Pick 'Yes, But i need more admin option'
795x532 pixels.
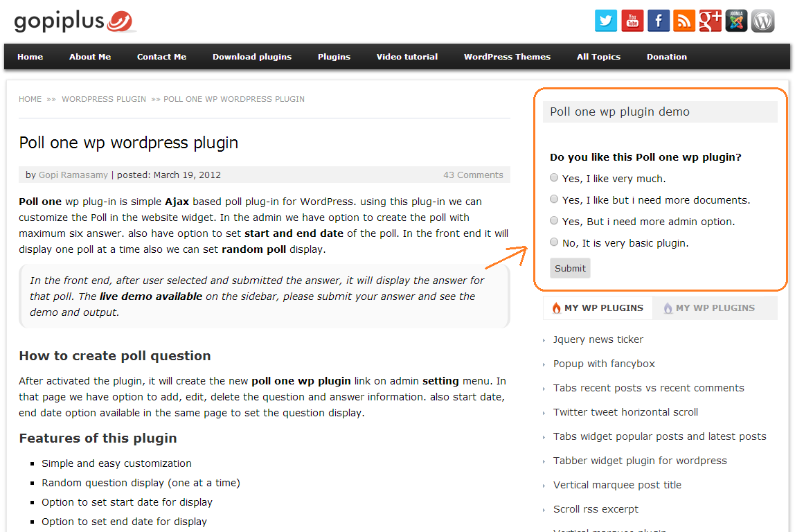tap(554, 220)
